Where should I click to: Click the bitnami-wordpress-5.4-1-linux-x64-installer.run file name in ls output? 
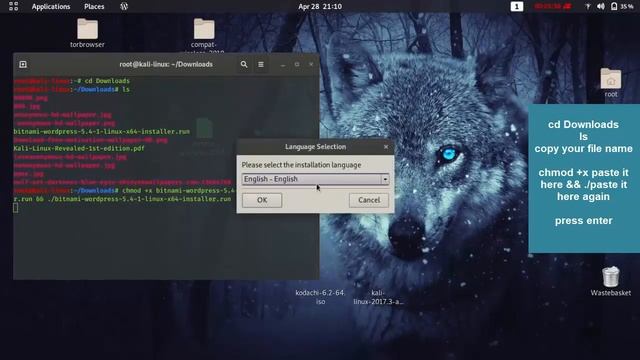102,131
